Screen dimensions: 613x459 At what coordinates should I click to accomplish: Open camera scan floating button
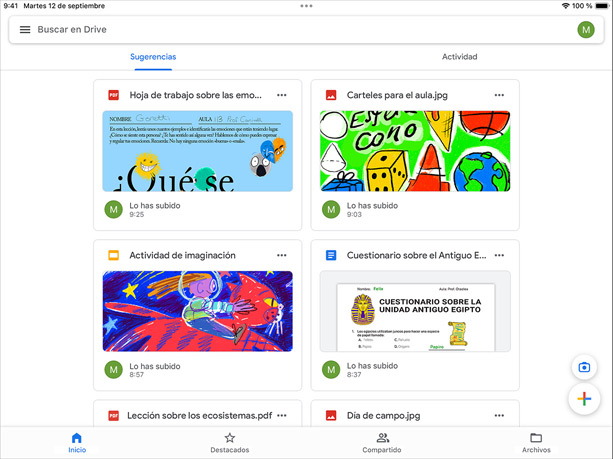pyautogui.click(x=583, y=367)
